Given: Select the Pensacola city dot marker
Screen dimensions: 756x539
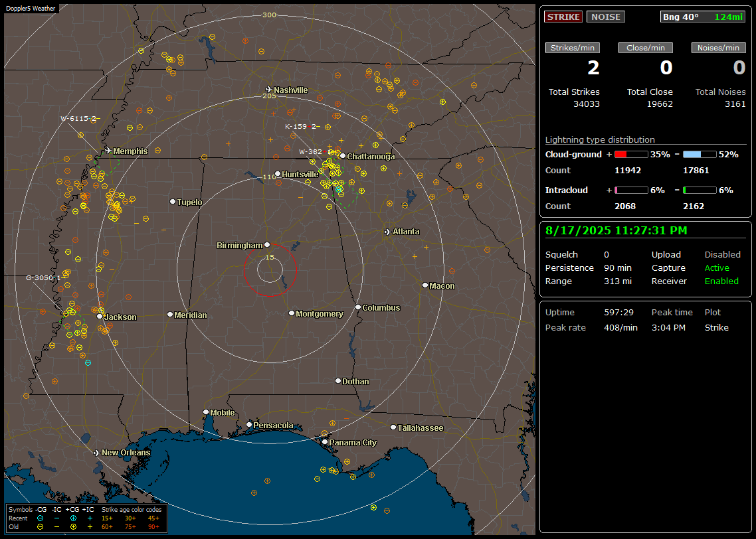Looking at the screenshot, I should click(248, 424).
